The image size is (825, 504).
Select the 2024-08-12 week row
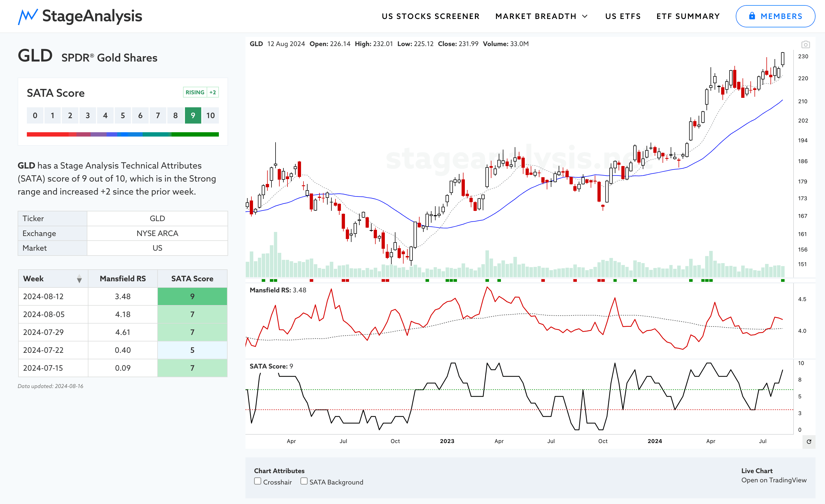coord(123,296)
